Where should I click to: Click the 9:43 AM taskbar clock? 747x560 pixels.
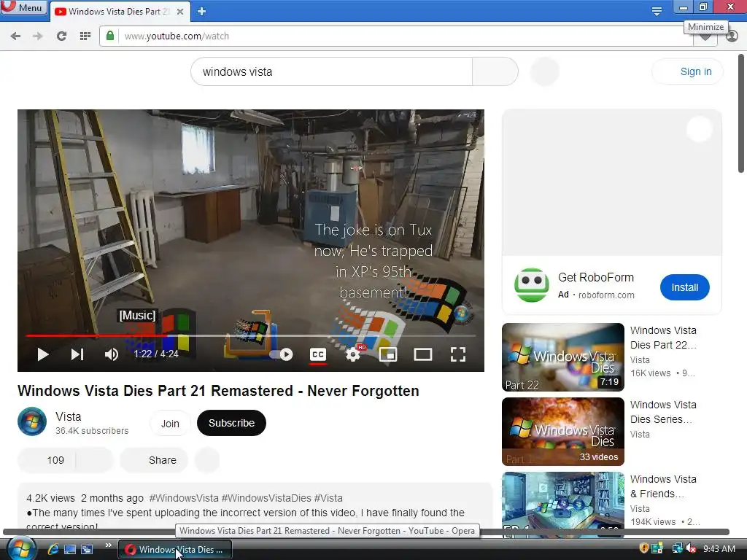pos(719,549)
